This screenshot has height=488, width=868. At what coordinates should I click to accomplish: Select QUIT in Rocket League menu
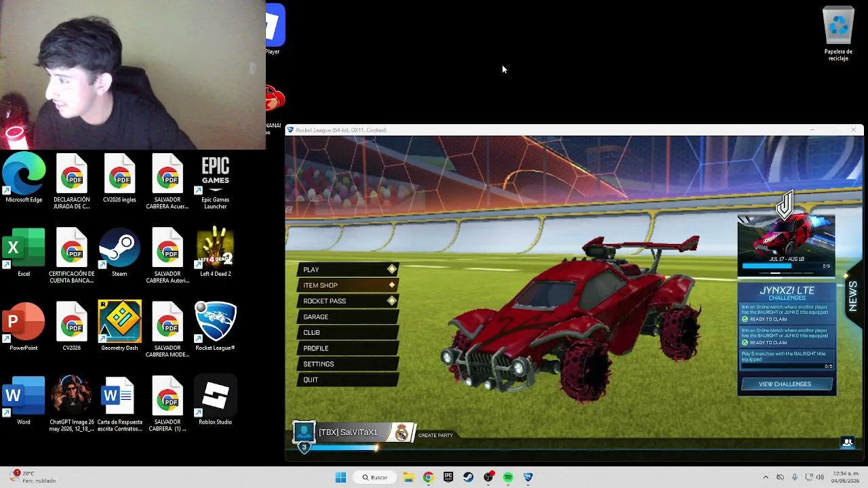click(x=348, y=380)
